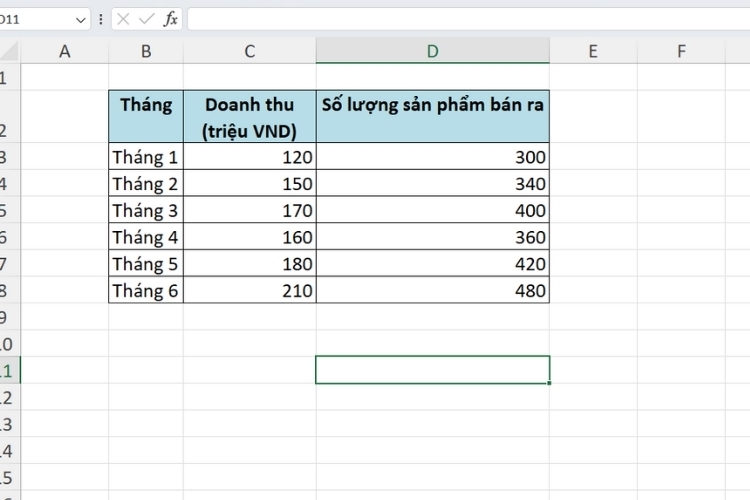750x500 pixels.
Task: Click revenue cell with value 210
Action: click(x=250, y=290)
